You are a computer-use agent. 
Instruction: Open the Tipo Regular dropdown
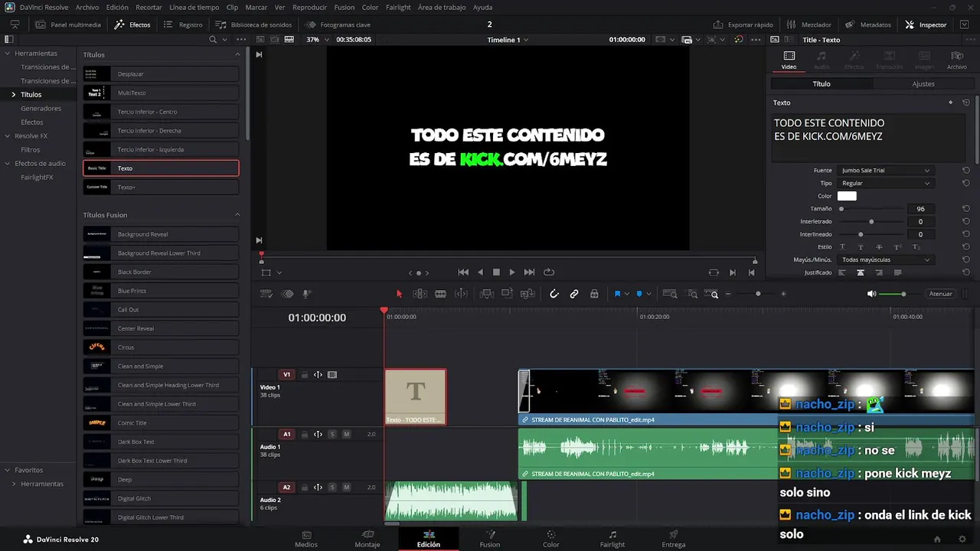(885, 184)
